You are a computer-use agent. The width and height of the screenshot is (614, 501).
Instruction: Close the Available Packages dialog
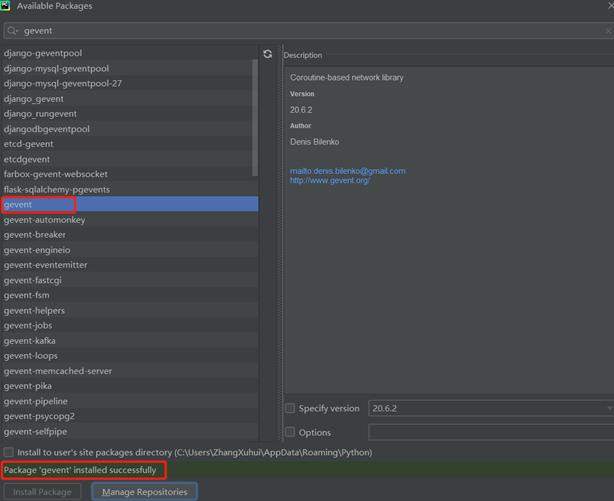pyautogui.click(x=609, y=6)
